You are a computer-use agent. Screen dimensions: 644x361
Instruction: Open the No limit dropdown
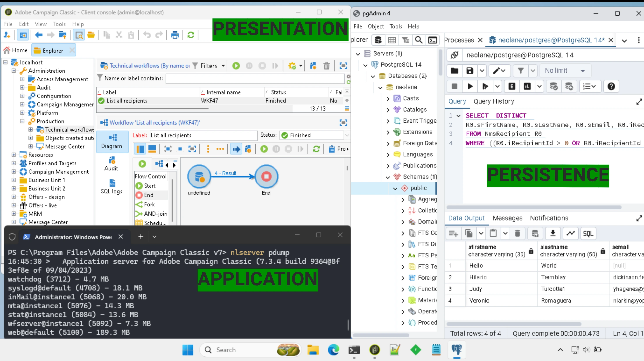tap(565, 71)
